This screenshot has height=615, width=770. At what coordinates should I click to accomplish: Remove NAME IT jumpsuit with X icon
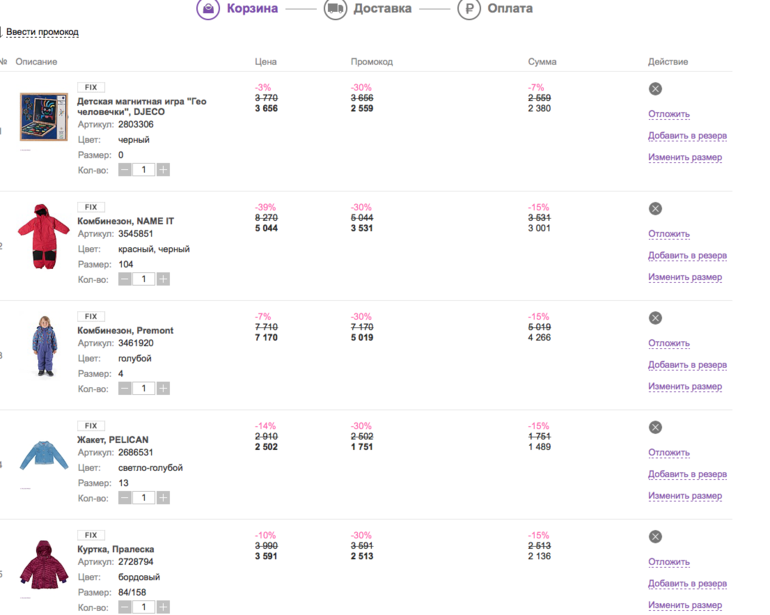tap(655, 209)
